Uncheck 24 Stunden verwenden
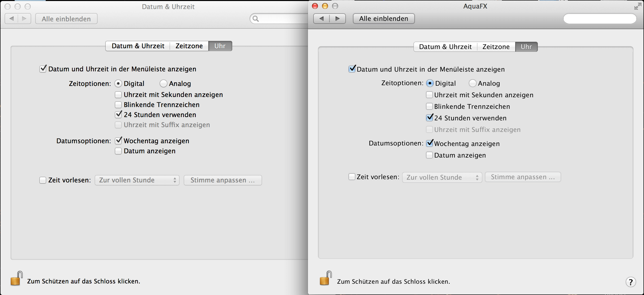Screen dimensions: 644x295 118,115
